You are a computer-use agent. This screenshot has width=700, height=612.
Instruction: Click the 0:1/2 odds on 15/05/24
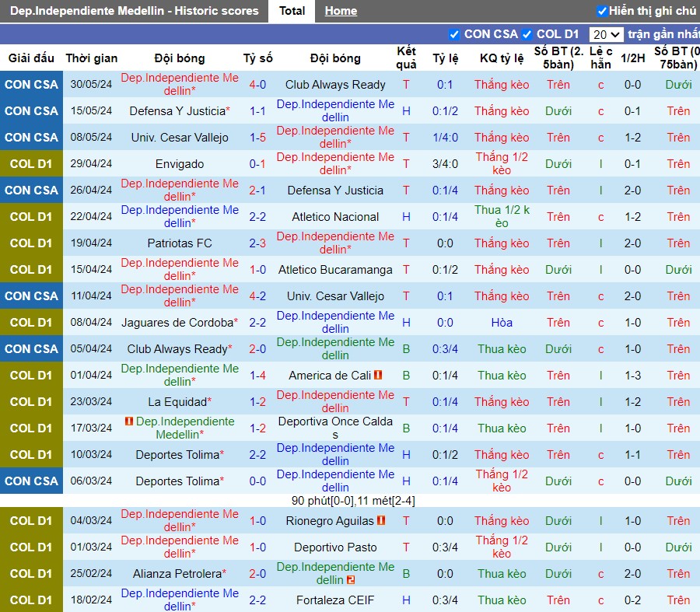click(x=445, y=110)
